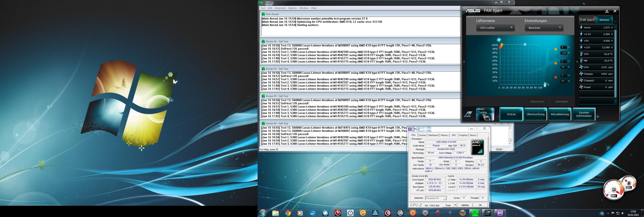Image resolution: width=644 pixels, height=217 pixels.
Task: Open the Window menu in Prime95
Action: [304, 8]
